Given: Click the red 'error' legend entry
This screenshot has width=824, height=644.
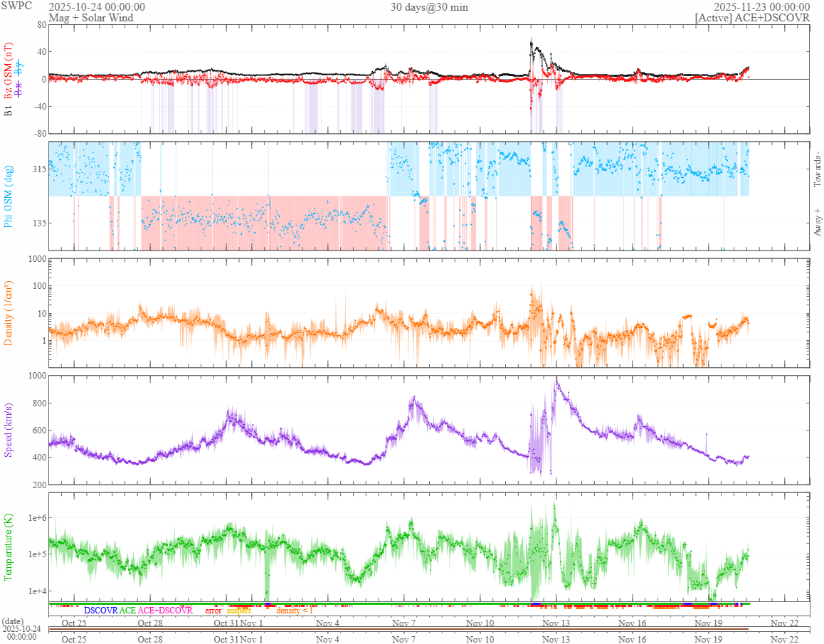Looking at the screenshot, I should [x=213, y=611].
